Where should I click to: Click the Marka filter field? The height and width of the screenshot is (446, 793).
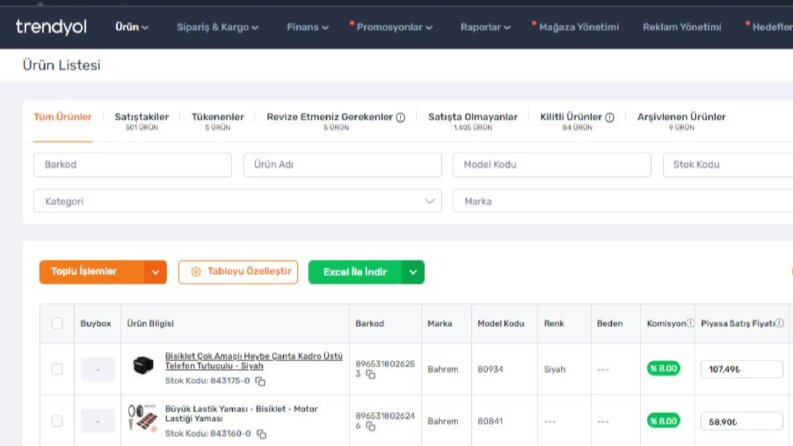[623, 201]
